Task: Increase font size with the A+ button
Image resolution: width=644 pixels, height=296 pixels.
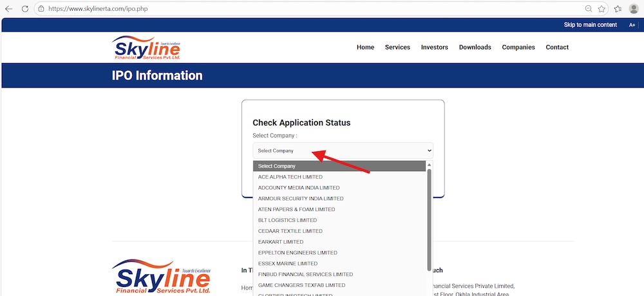Action: [632, 25]
